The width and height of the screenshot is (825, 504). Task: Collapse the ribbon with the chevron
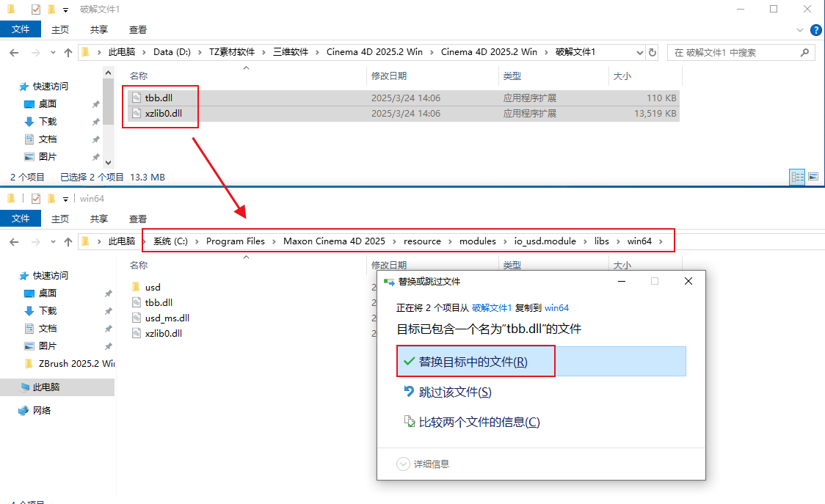pos(801,30)
